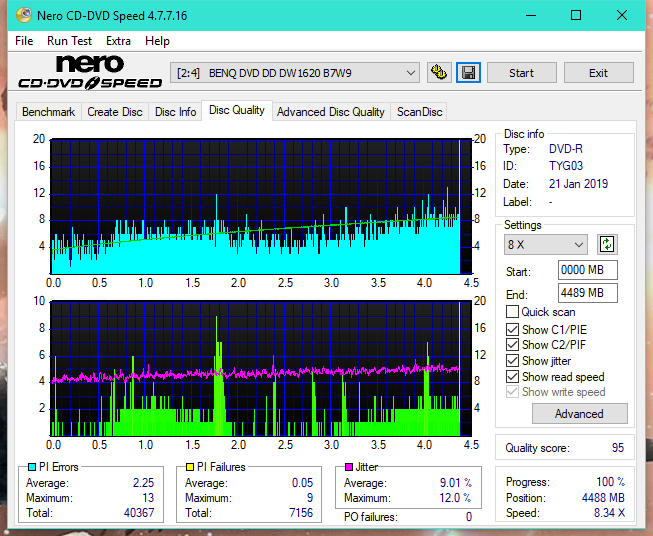Click the yellow PI Failures legend swatch

[x=190, y=467]
